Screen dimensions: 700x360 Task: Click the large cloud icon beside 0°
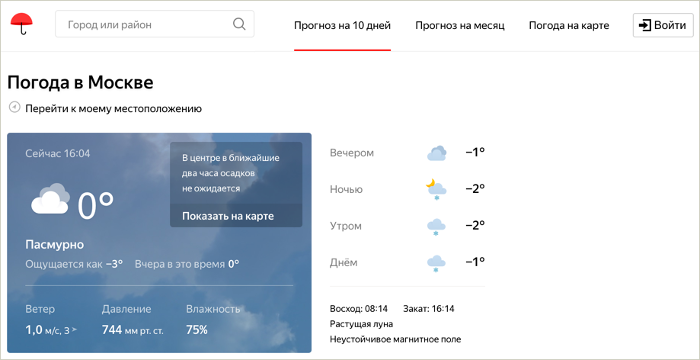click(x=50, y=199)
